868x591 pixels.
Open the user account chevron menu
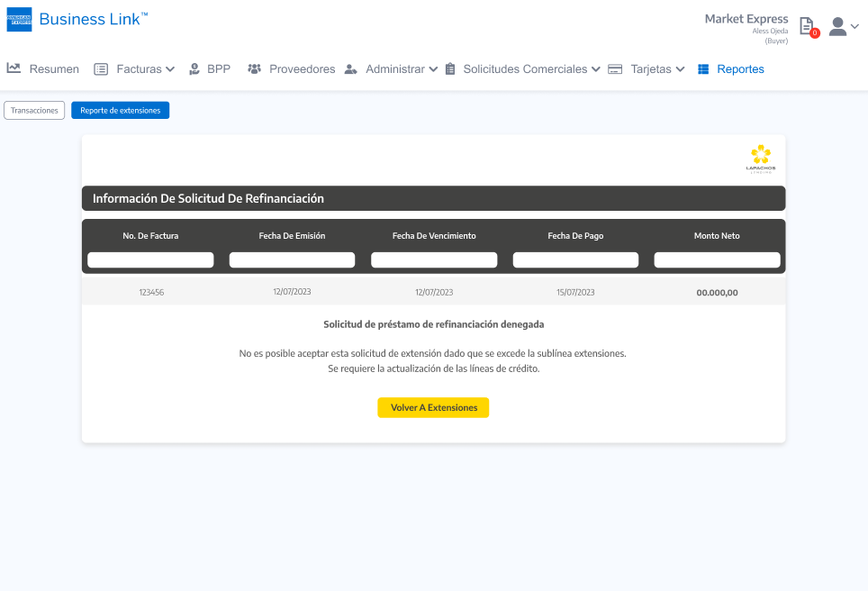(854, 27)
